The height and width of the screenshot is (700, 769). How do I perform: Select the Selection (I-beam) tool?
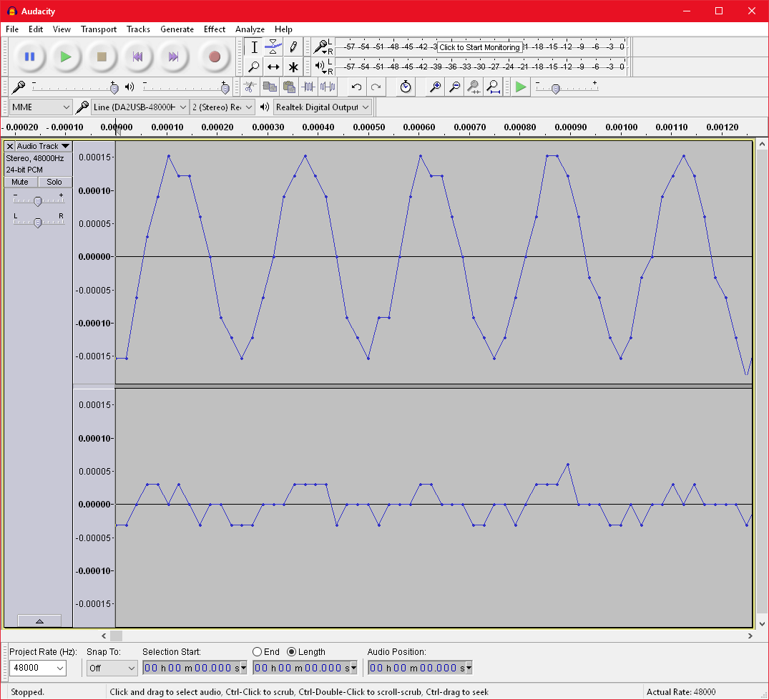pos(254,47)
